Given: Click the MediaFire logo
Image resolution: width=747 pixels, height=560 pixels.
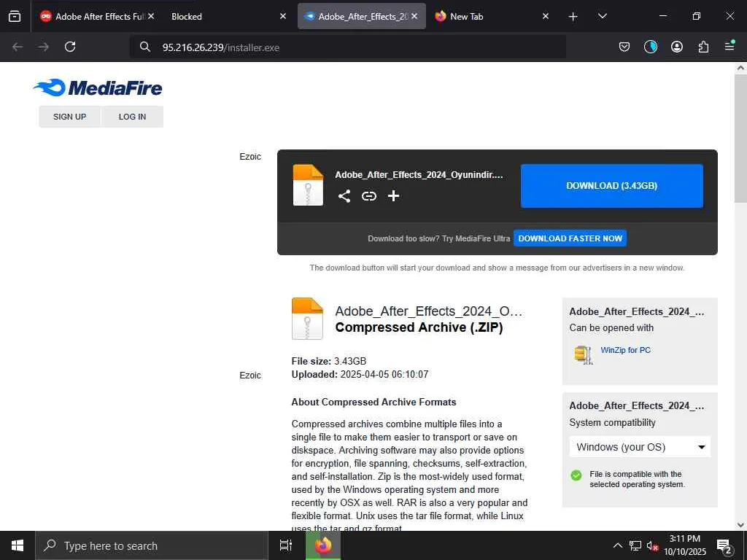Looking at the screenshot, I should pos(98,87).
